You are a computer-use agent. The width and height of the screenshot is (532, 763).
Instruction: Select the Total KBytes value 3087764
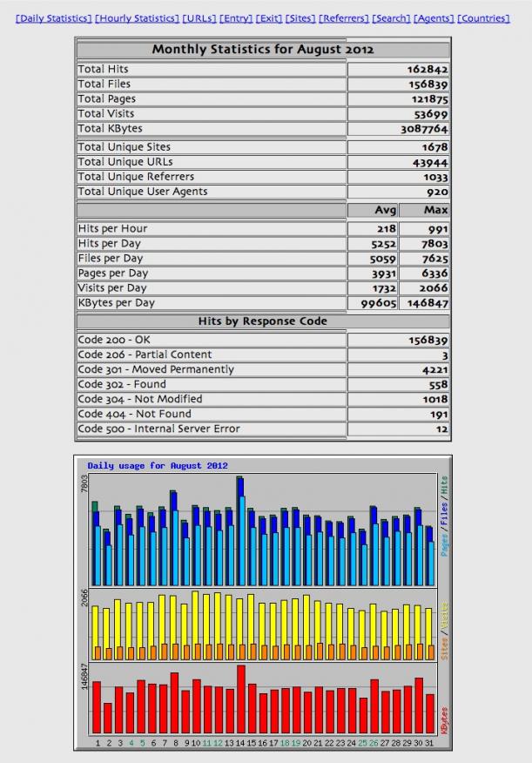(x=424, y=129)
